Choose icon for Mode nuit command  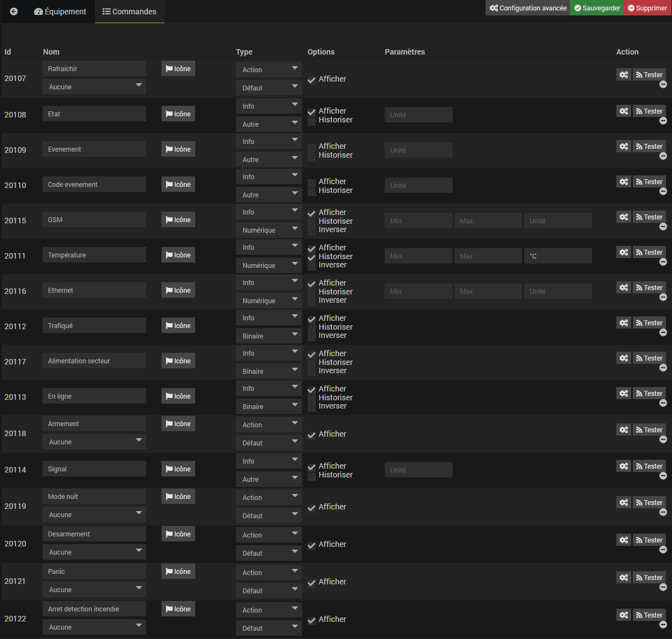(x=178, y=496)
